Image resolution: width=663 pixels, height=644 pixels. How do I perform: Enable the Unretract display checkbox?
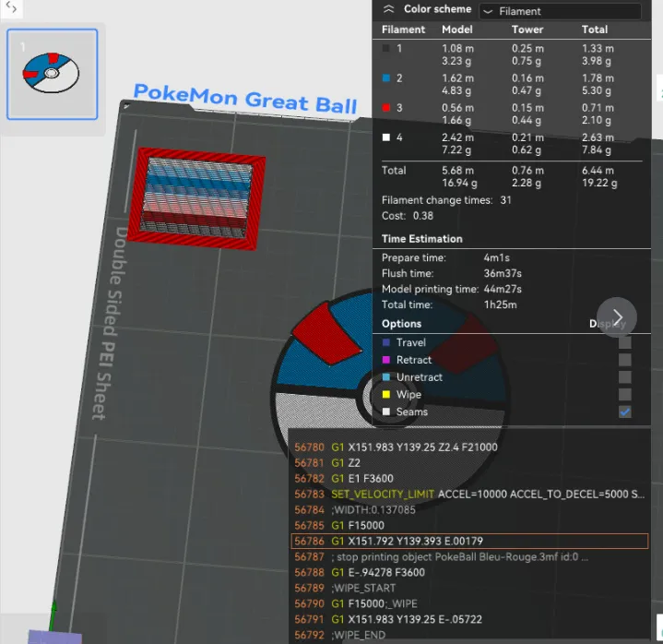coord(624,377)
